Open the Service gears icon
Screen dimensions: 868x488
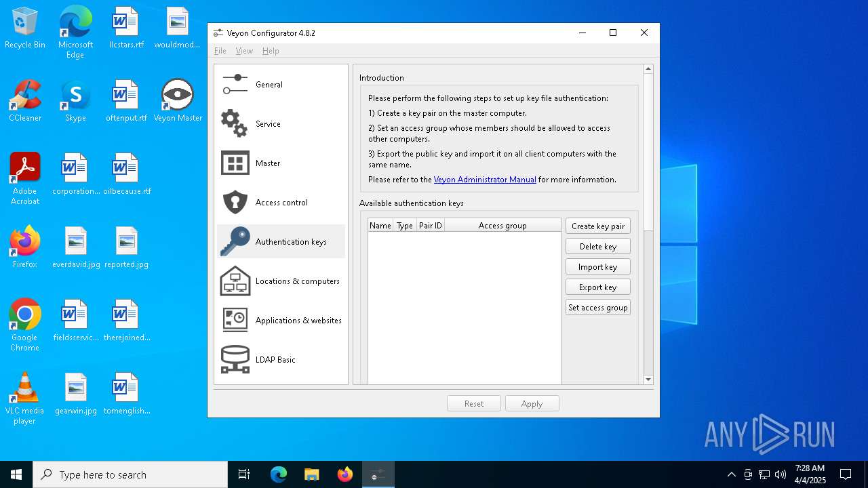[235, 123]
